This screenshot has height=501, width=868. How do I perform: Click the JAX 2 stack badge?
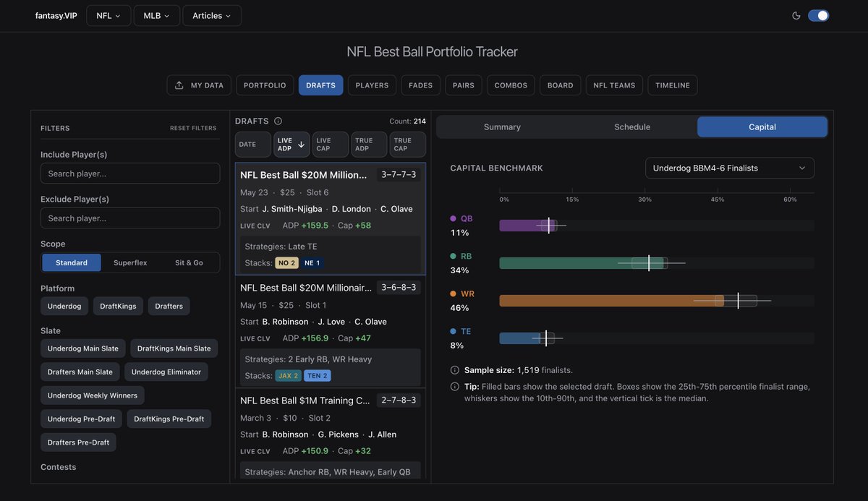pos(288,376)
